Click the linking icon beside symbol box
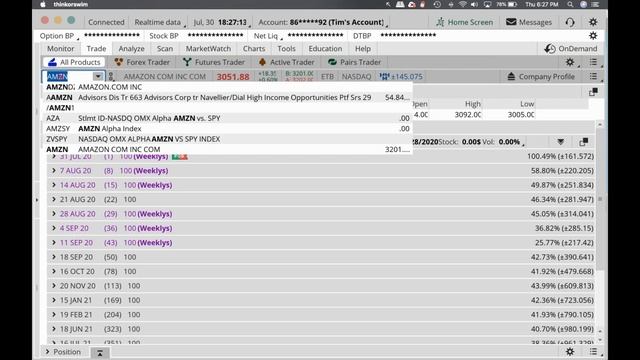Image resolution: width=640 pixels, height=360 pixels. [x=111, y=76]
